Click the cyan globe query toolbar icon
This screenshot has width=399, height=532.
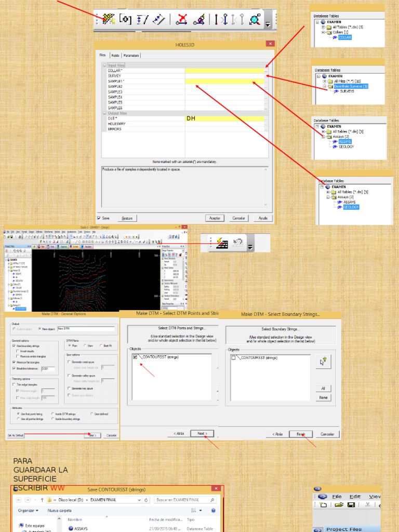[x=255, y=20]
